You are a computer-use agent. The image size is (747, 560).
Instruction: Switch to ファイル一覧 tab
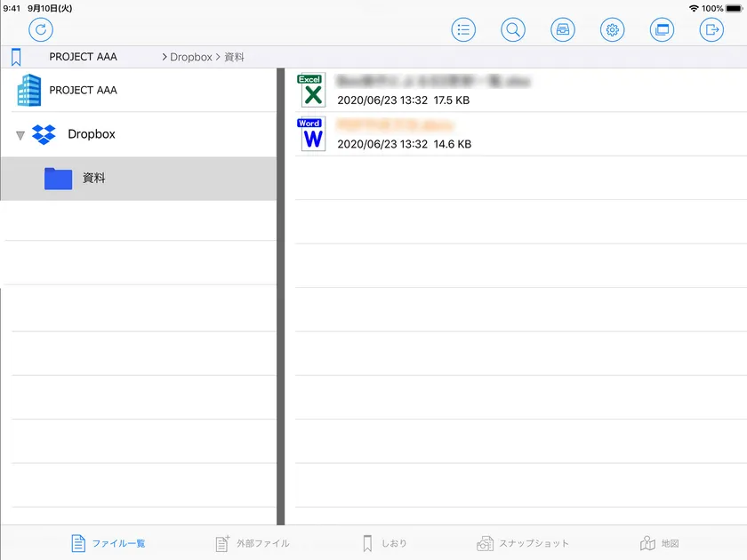(108, 543)
